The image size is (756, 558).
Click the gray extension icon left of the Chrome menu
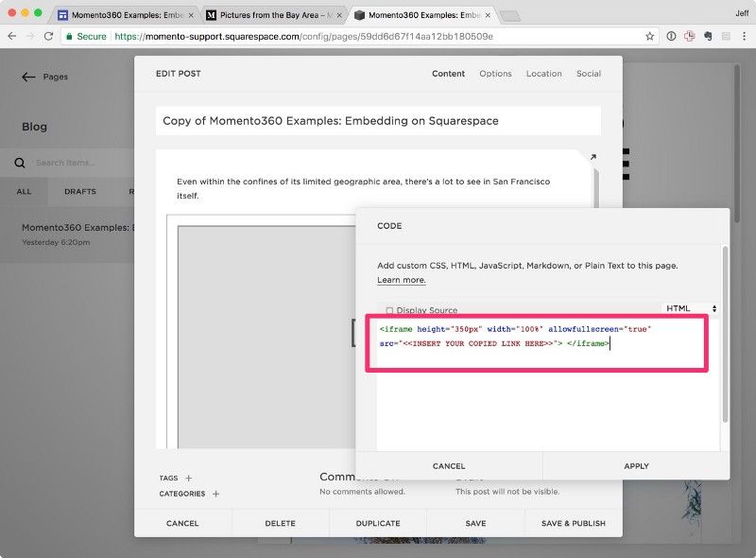(726, 36)
